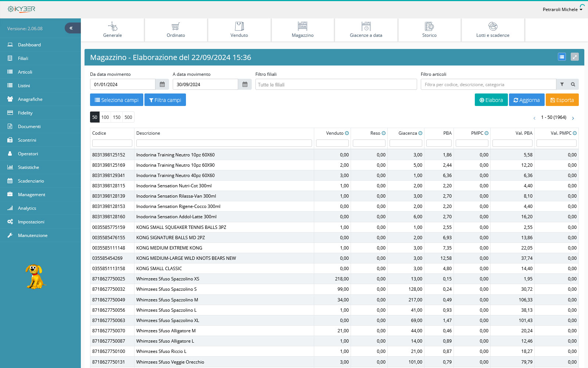Click the Elabora button

[491, 100]
